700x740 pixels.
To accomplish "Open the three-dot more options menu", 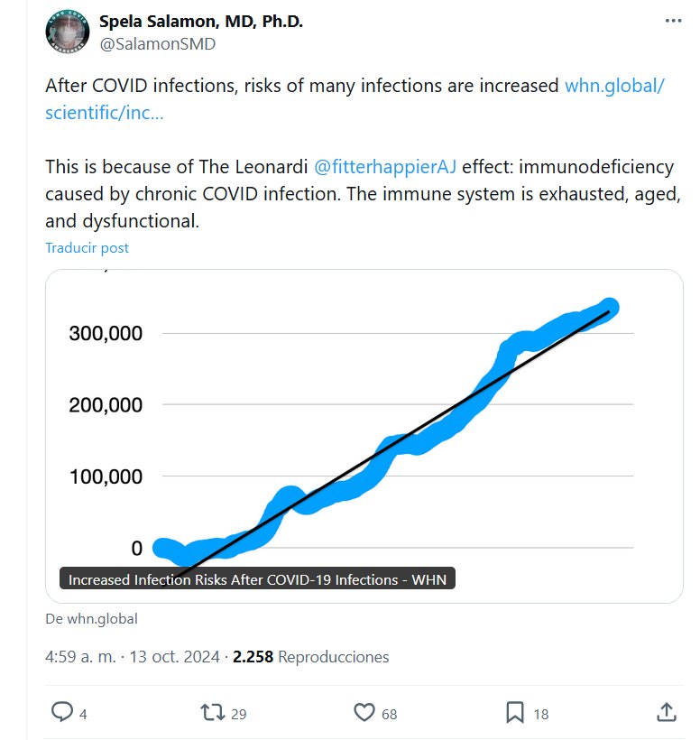I will point(673,21).
